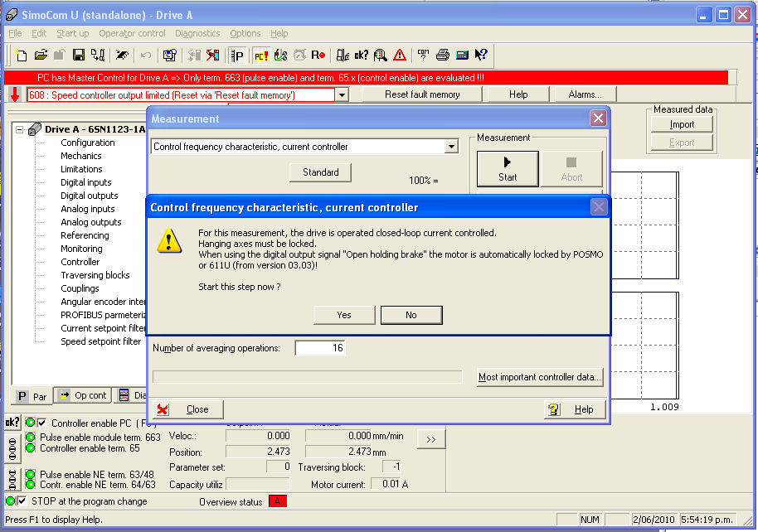This screenshot has height=532, width=758.
Task: Select Limitations in the drive tree
Action: pyautogui.click(x=81, y=169)
